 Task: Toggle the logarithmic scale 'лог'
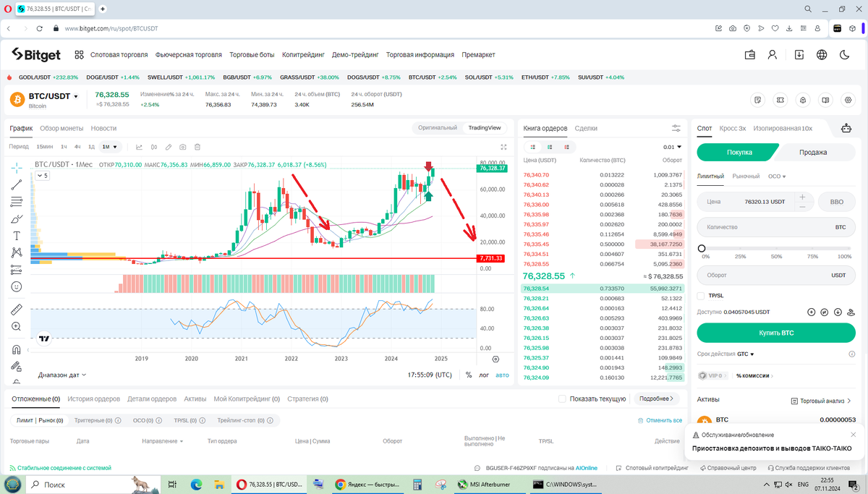click(484, 375)
